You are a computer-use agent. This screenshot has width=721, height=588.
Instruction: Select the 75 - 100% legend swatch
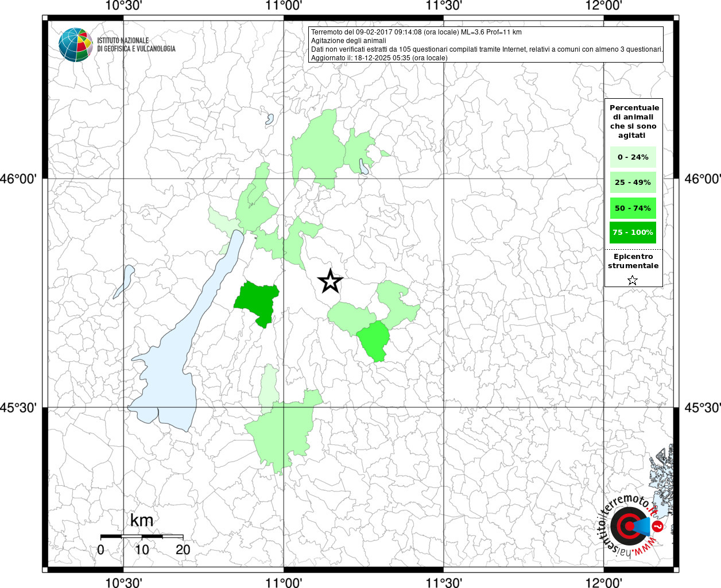tap(633, 233)
